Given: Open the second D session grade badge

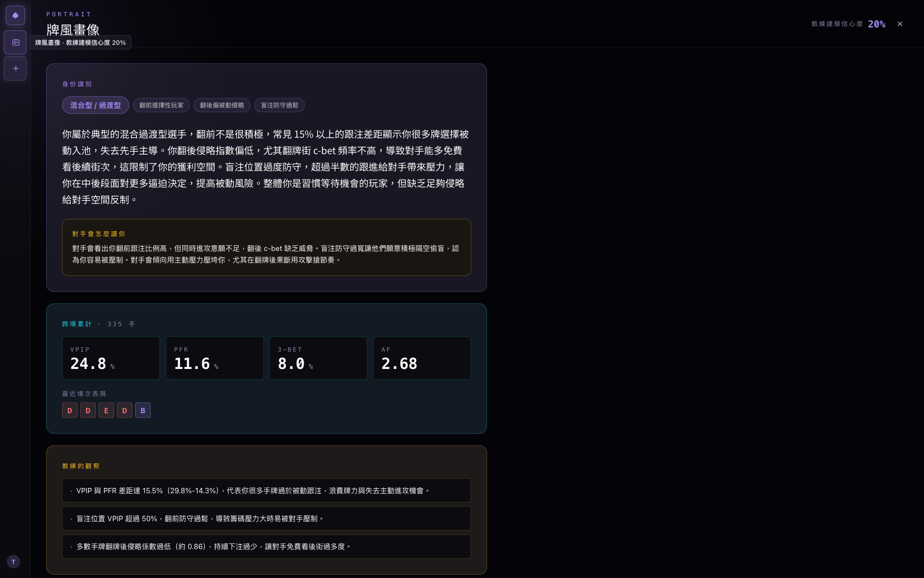Looking at the screenshot, I should pos(88,410).
